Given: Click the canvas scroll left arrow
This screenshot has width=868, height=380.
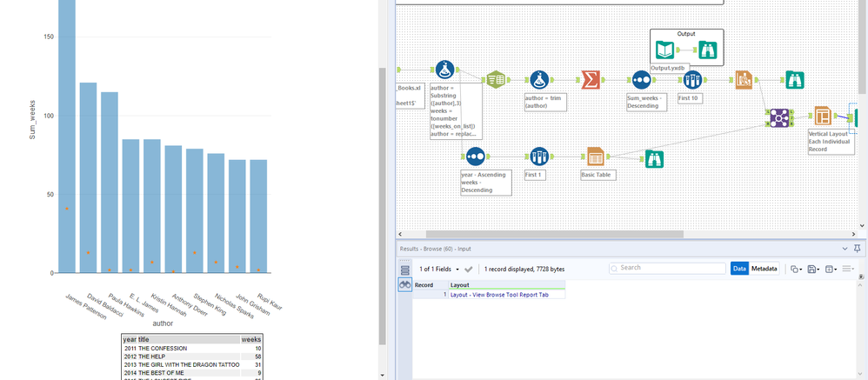Looking at the screenshot, I should (x=400, y=234).
